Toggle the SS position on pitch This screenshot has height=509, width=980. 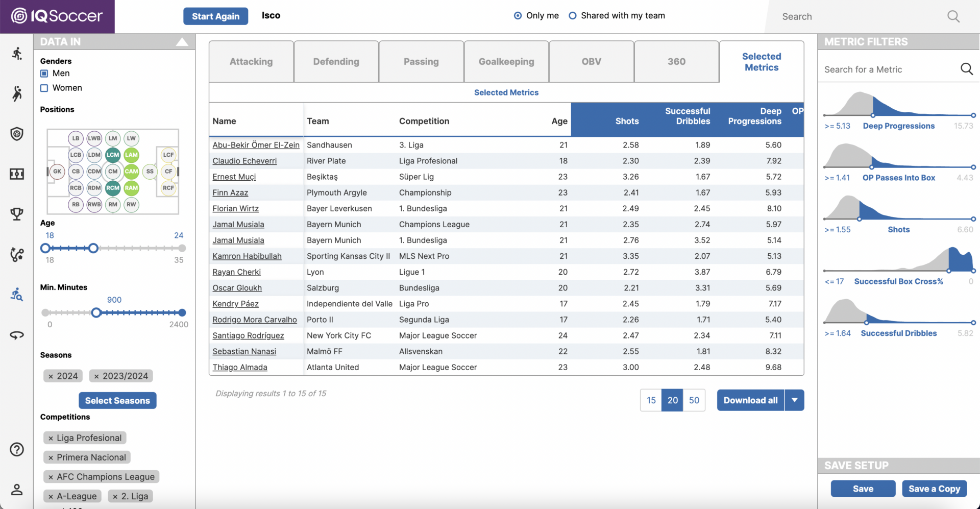click(150, 172)
